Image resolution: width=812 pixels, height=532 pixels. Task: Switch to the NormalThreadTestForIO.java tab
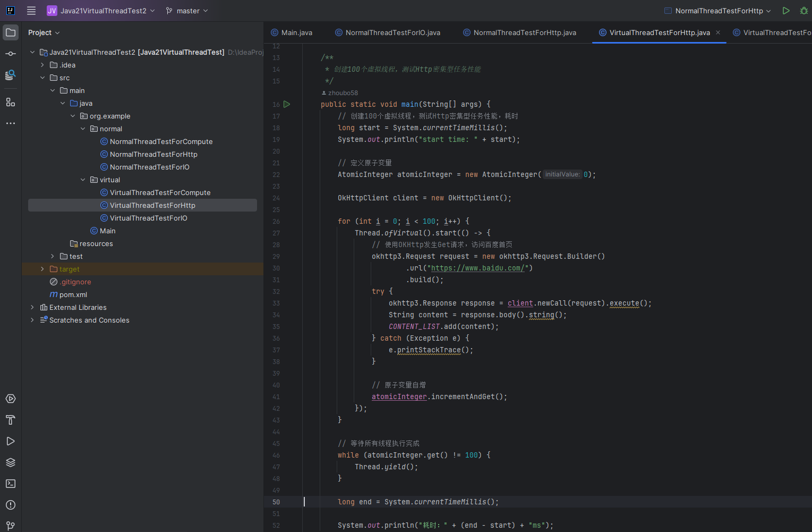click(x=392, y=32)
